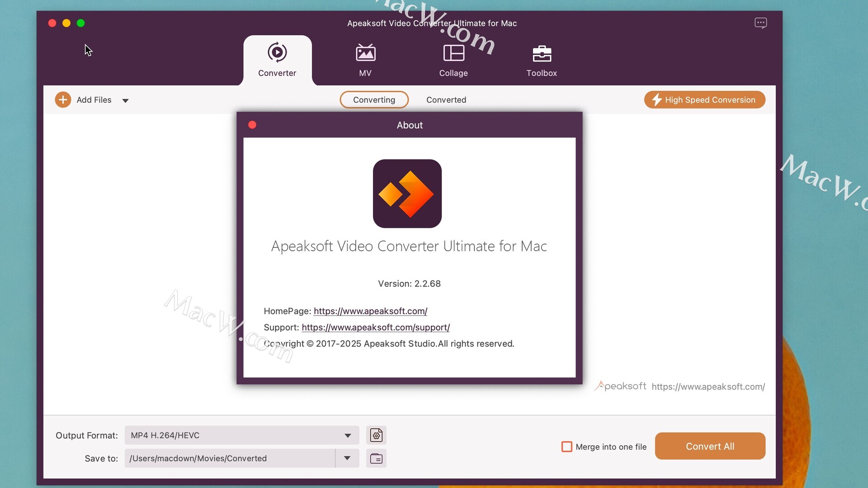Click the Copyright 2017-2025 Apeaksoft Studio text
868x488 pixels.
pyautogui.click(x=389, y=343)
